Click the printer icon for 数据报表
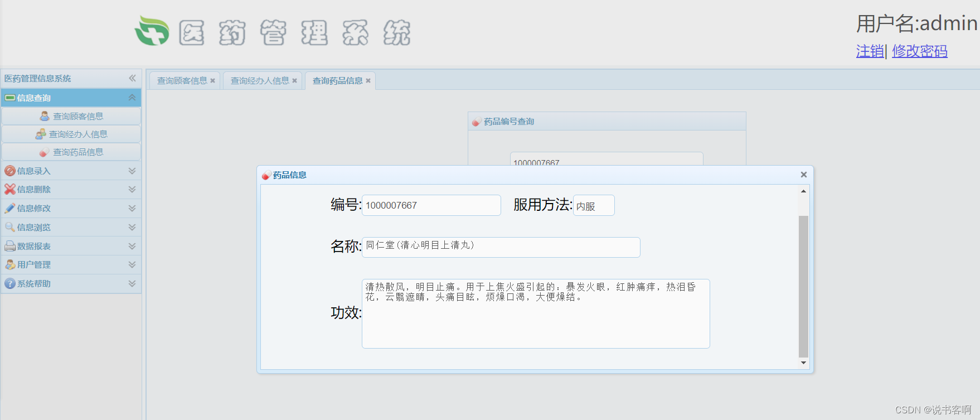 10,246
